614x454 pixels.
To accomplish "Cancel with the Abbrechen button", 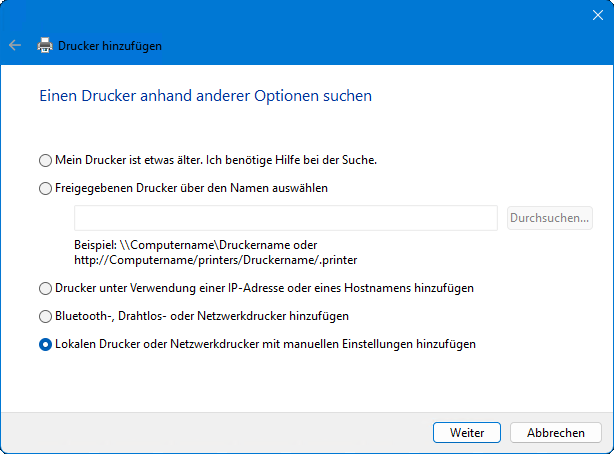I will (555, 433).
